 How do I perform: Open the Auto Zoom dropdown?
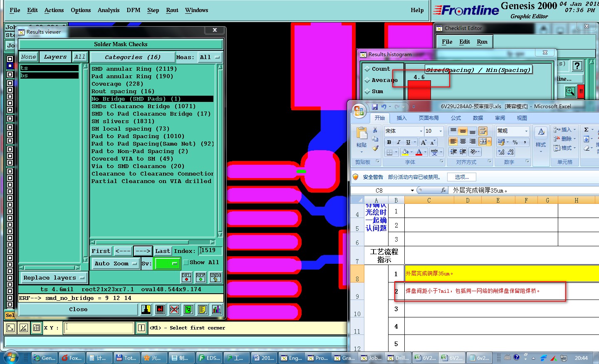tap(116, 263)
